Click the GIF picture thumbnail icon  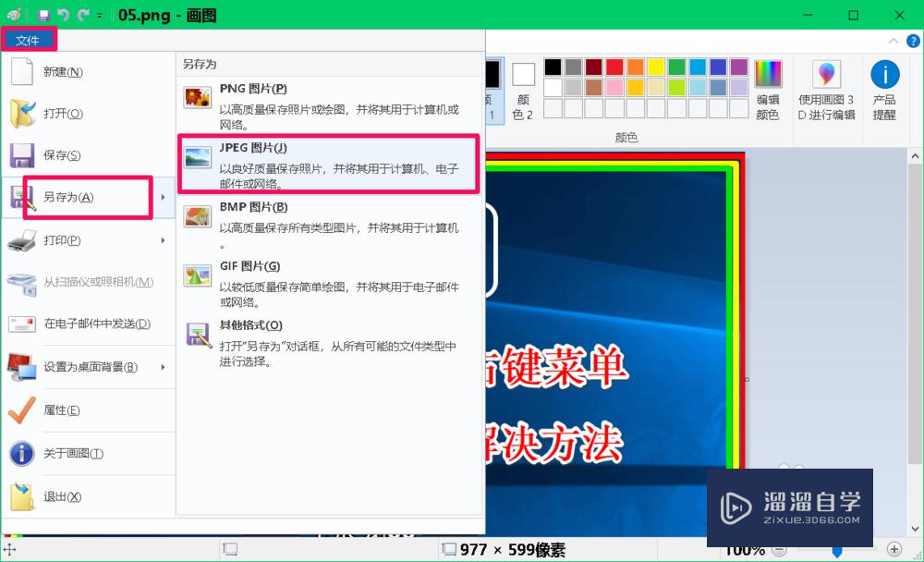click(x=198, y=275)
